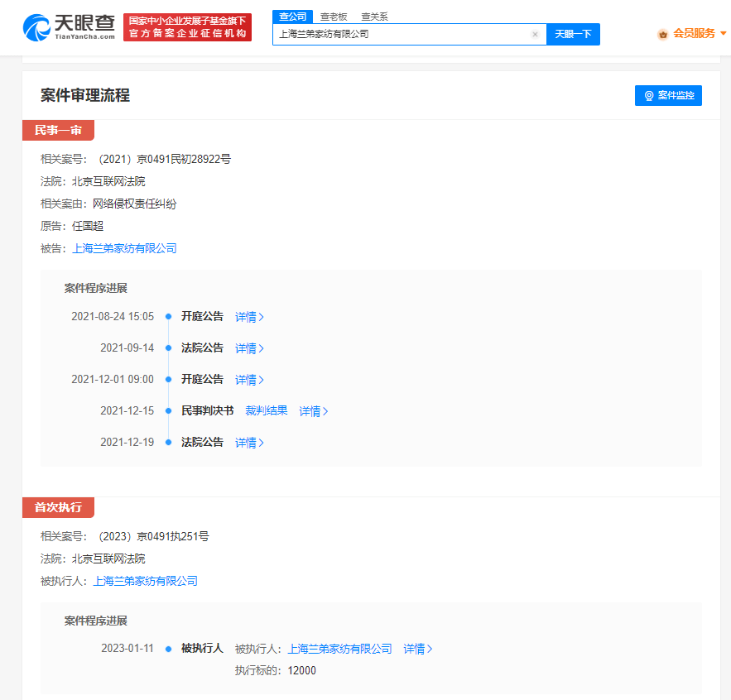
Task: Open defendant link 上海兰弟家纺有限公司
Action: [124, 248]
